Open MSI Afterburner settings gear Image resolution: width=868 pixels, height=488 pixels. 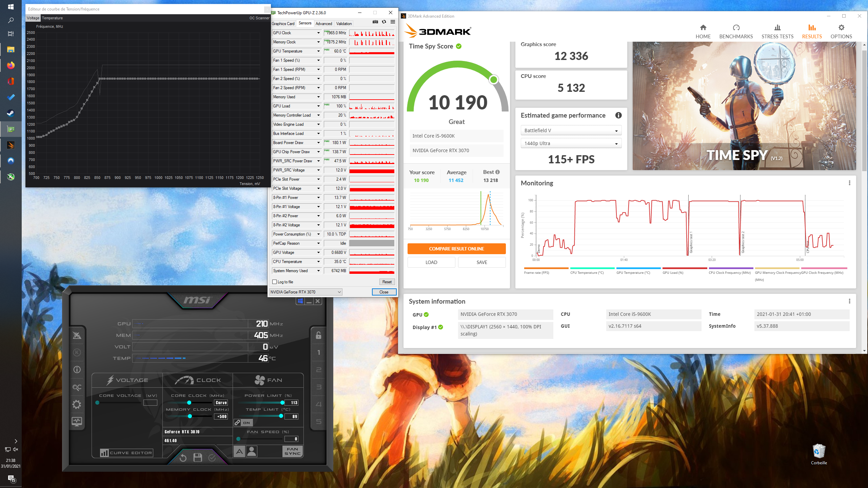(x=77, y=404)
